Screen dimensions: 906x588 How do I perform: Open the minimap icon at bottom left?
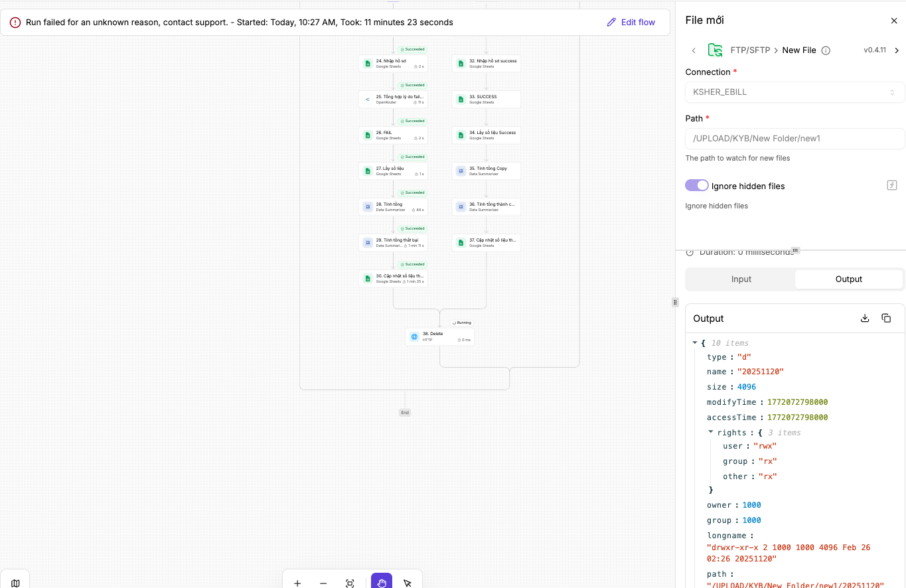[15, 583]
